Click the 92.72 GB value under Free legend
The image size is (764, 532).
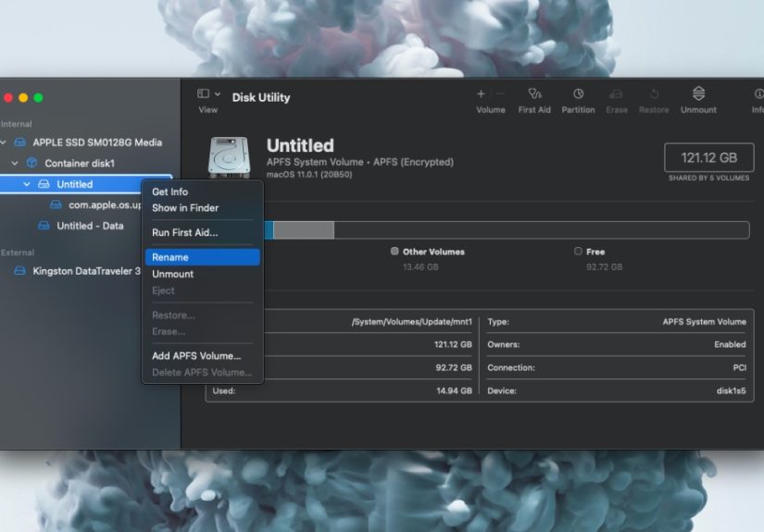coord(604,266)
